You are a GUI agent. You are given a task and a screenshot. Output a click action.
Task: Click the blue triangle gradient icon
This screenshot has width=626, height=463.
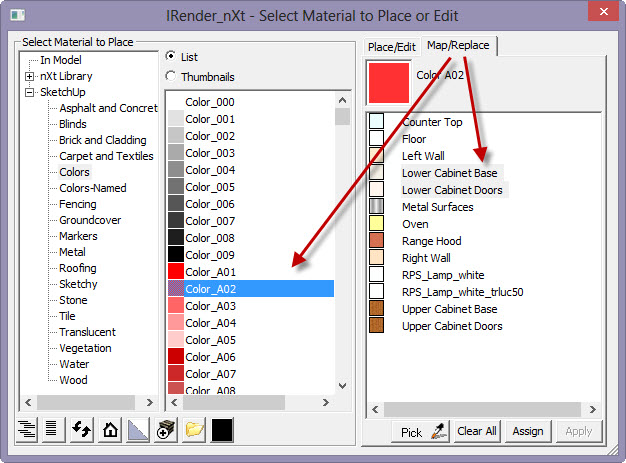[x=138, y=430]
